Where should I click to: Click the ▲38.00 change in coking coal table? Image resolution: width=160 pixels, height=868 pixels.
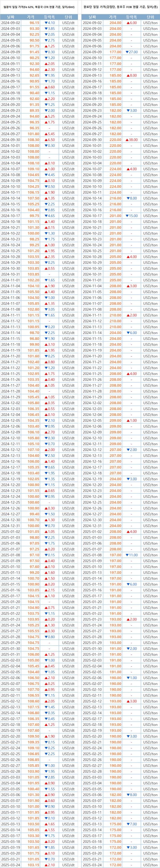131,140
